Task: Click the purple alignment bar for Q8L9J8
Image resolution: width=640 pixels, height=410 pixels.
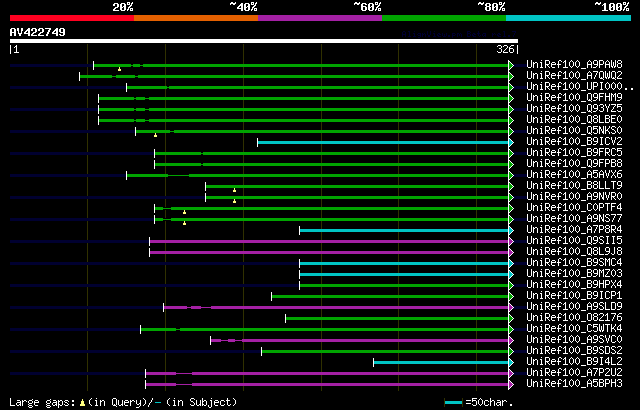Action: [329, 253]
